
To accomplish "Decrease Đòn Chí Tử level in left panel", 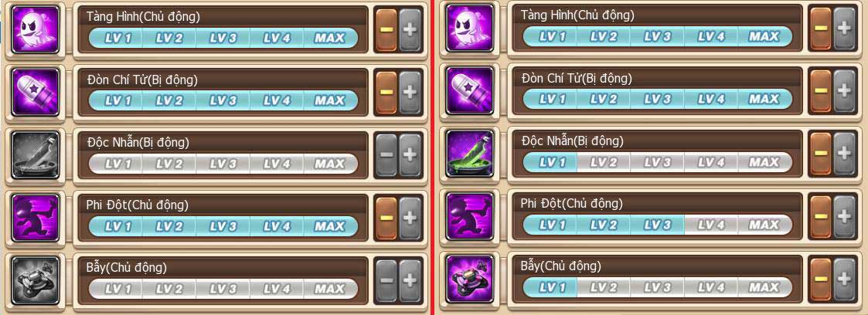I will tap(386, 93).
